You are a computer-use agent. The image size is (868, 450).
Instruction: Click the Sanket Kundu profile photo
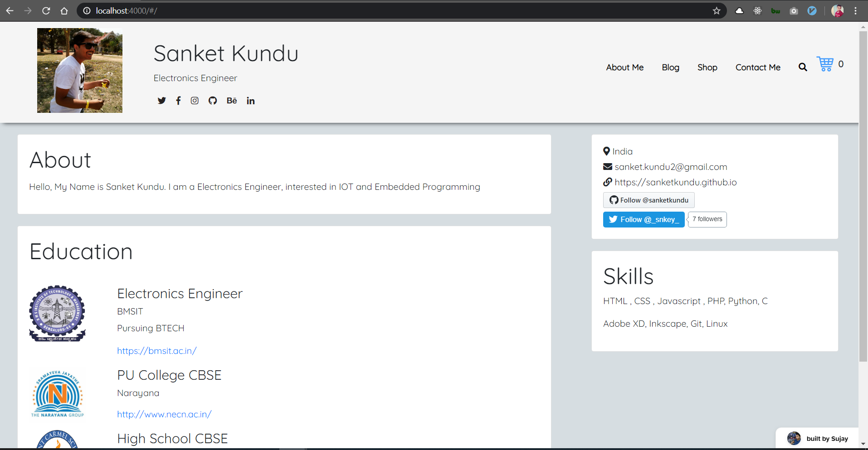(x=80, y=71)
